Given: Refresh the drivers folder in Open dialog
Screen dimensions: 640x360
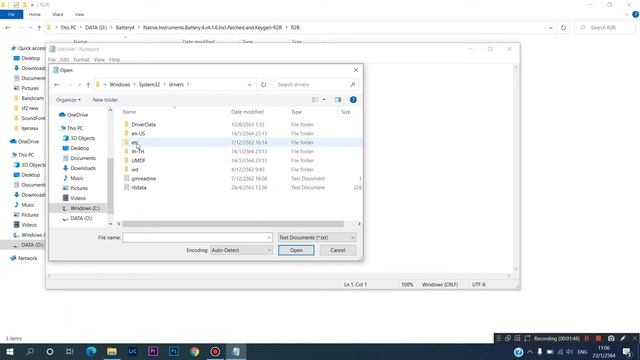Looking at the screenshot, I should (263, 84).
